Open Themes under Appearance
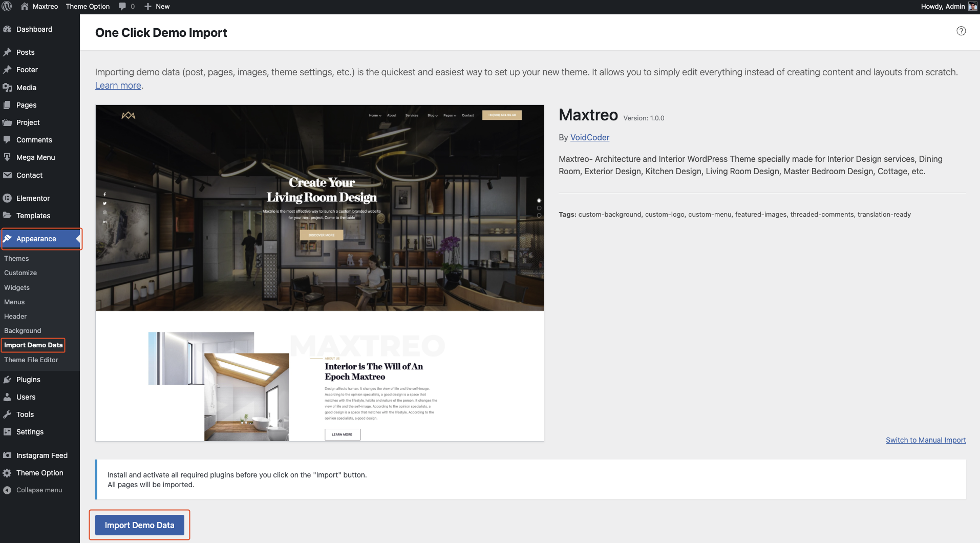 click(x=16, y=259)
